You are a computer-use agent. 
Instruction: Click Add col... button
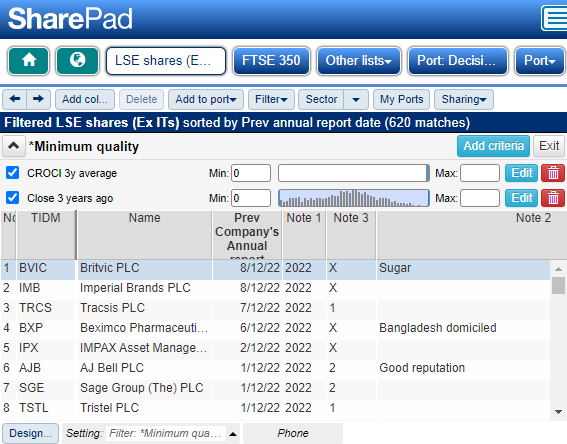tap(85, 99)
